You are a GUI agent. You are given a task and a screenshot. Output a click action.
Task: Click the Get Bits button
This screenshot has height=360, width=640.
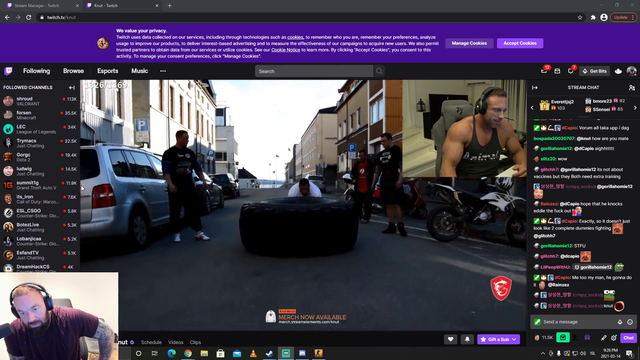(x=595, y=71)
